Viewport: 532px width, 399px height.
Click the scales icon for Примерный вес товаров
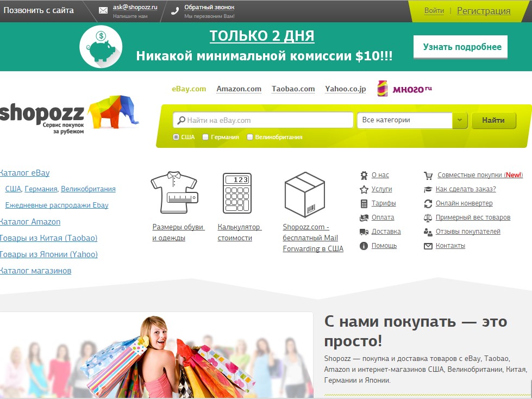click(x=428, y=218)
